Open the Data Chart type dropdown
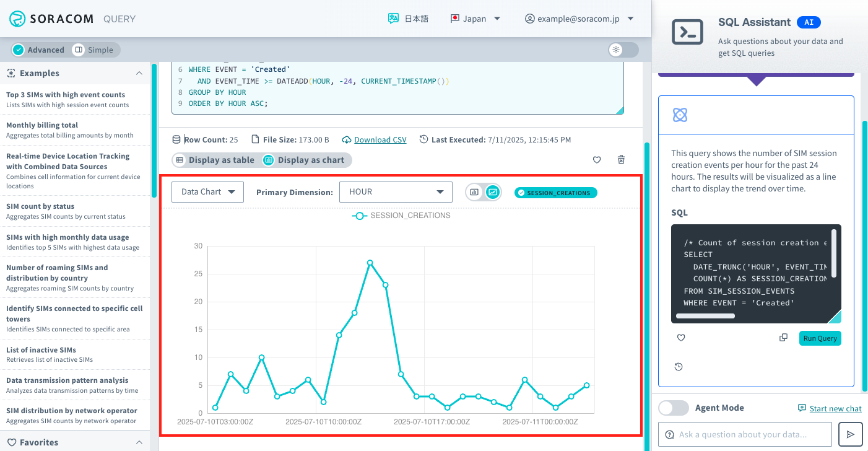Viewport: 868px width, 451px height. [x=207, y=191]
